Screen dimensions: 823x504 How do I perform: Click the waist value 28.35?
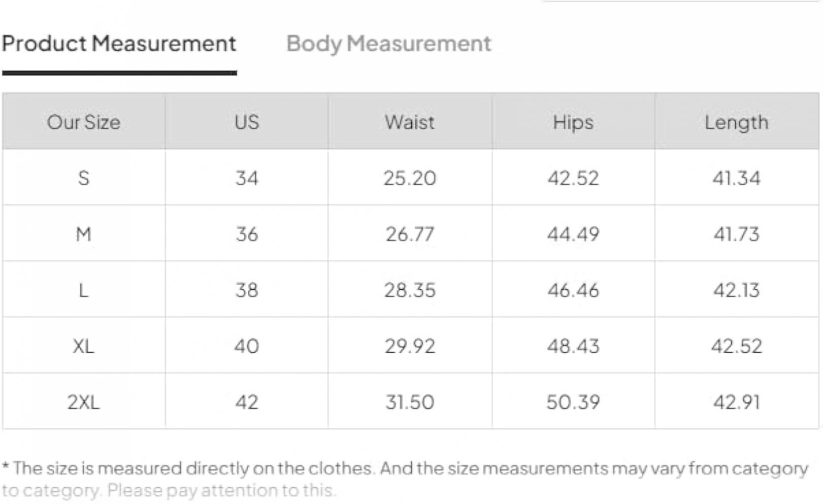tap(410, 290)
